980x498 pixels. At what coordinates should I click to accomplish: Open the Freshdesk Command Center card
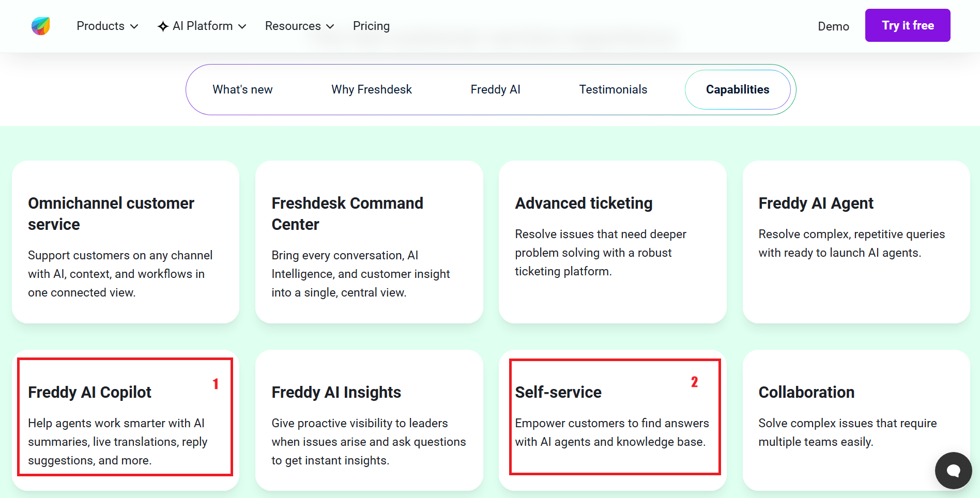point(369,242)
